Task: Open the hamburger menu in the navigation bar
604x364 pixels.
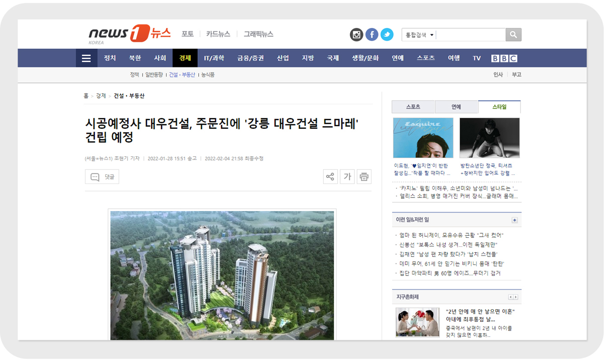Action: pyautogui.click(x=86, y=58)
